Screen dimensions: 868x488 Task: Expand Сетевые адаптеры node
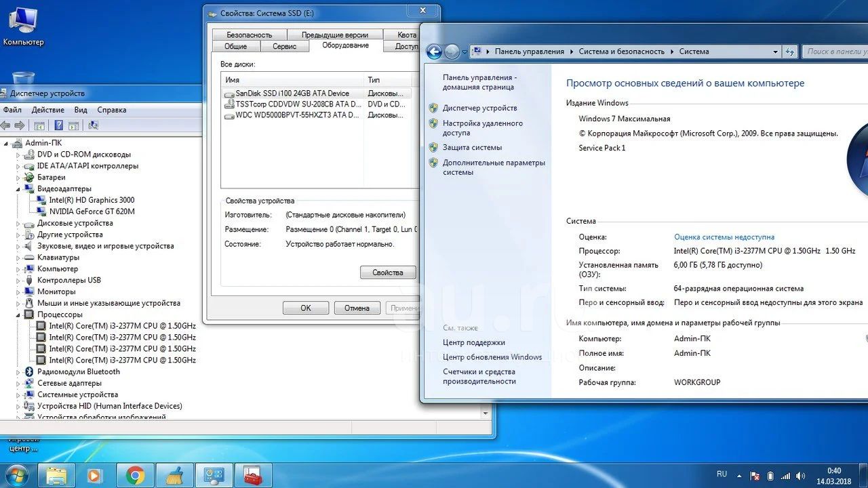click(19, 383)
